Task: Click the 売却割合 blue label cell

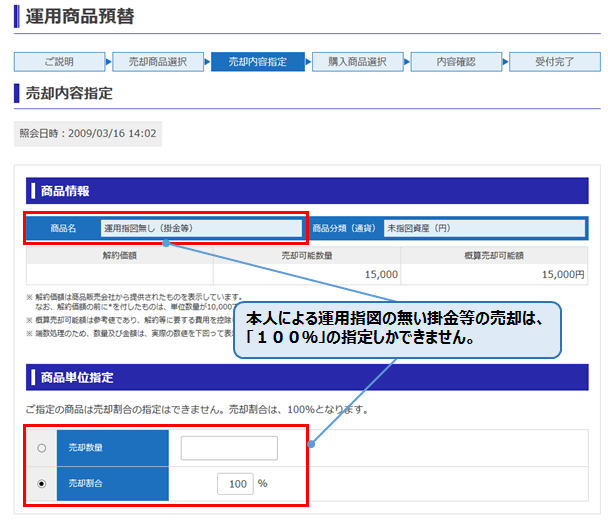Action: 113,484
